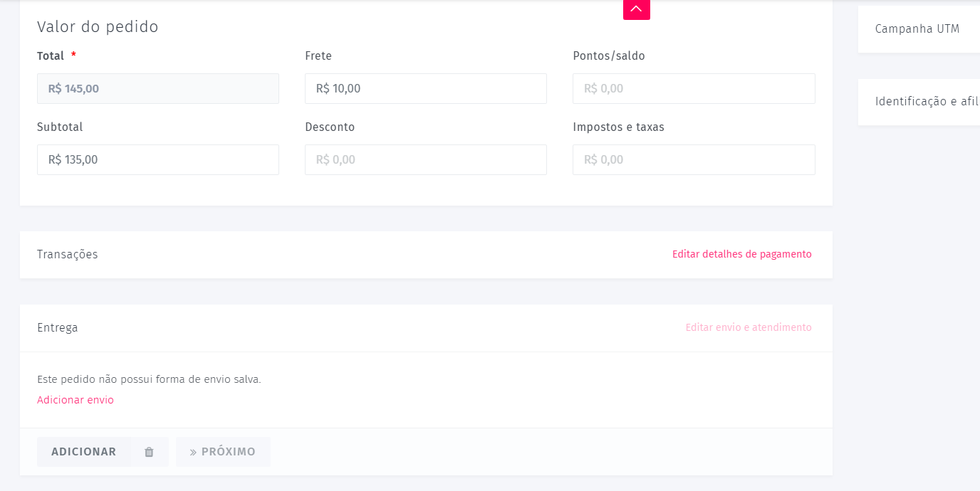The image size is (980, 491).
Task: Click the trash icon beside ADICIONAR
Action: coord(149,452)
